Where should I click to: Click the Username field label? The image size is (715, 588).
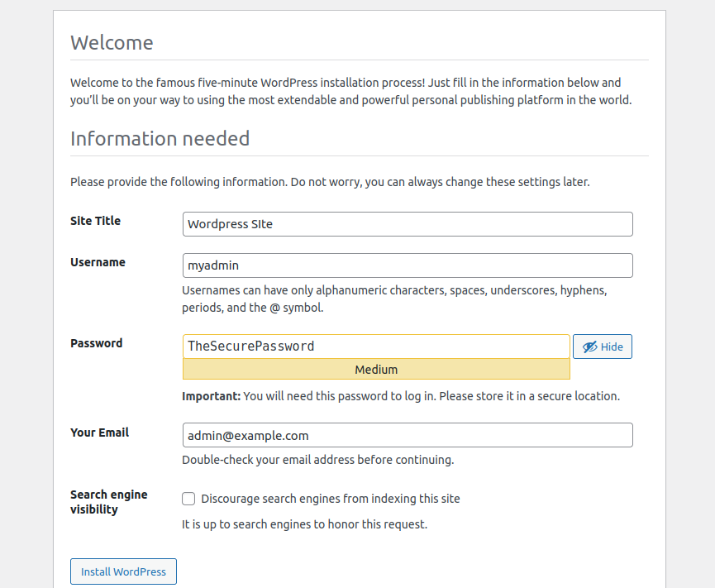point(98,262)
